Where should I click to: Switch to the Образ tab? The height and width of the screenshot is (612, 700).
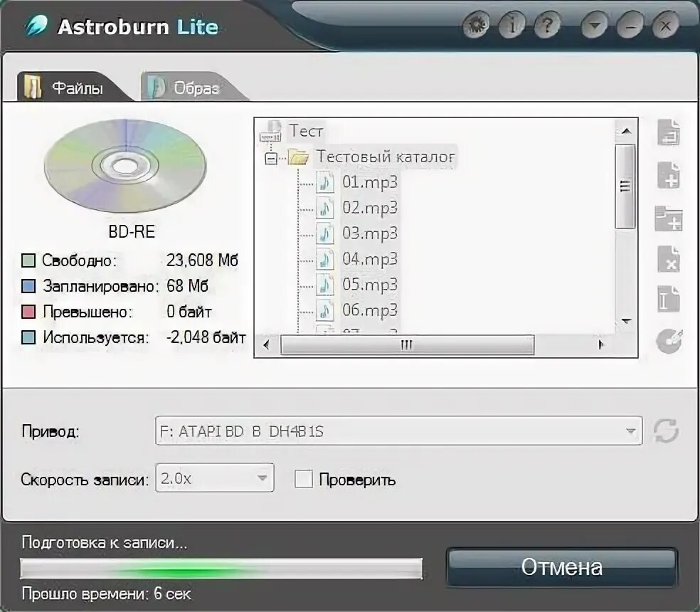click(x=192, y=87)
